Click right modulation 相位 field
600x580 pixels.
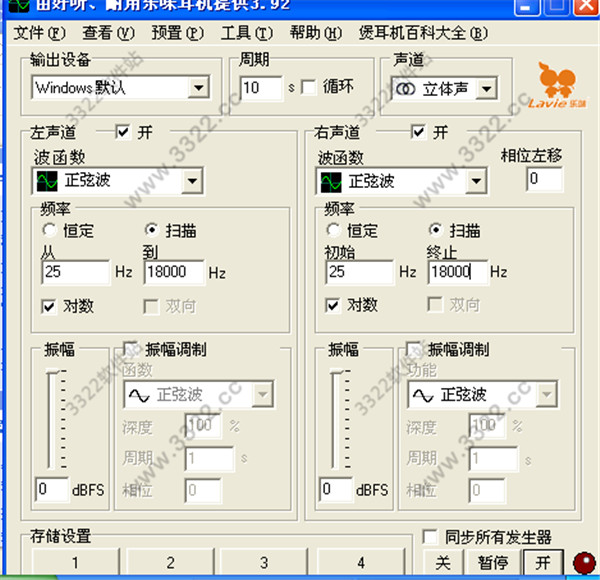coord(487,490)
